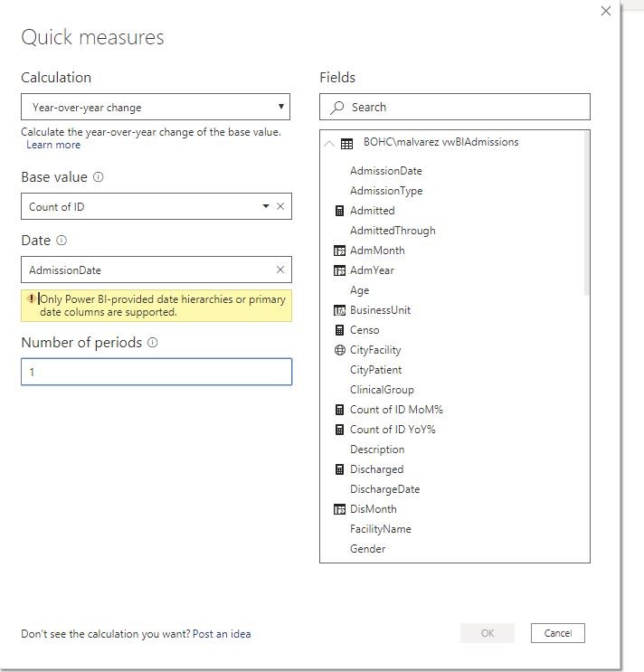Click the DisMonth calculated column icon
This screenshot has width=644, height=672.
click(x=339, y=509)
